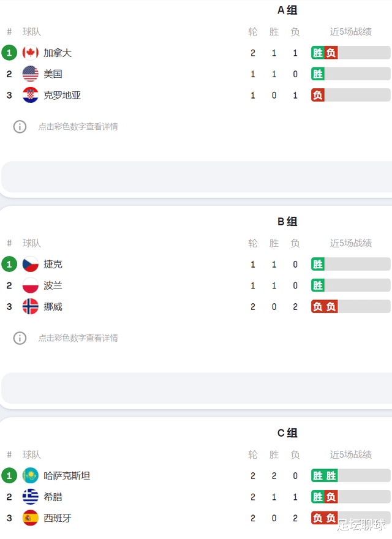Viewport: 392px width, 539px height.
Task: Click the United States flag icon
Action: click(x=30, y=74)
